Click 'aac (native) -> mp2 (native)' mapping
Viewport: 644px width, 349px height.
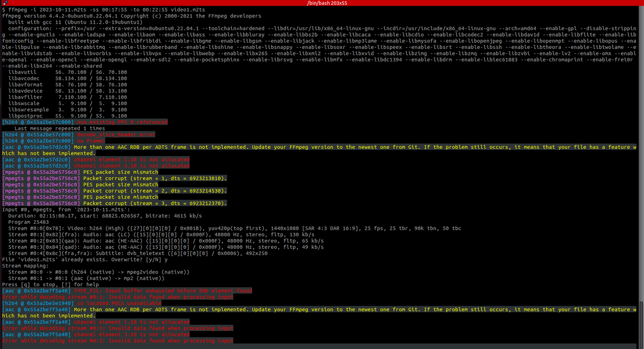118,278
